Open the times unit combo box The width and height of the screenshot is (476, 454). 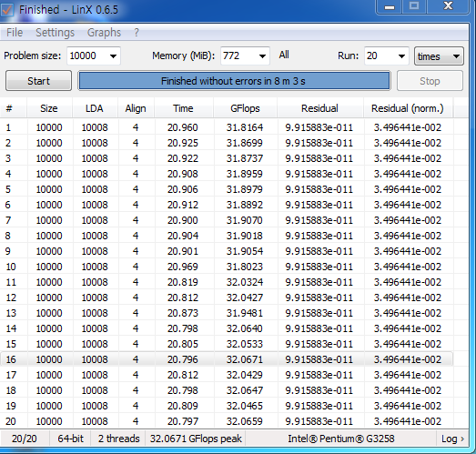tap(439, 56)
